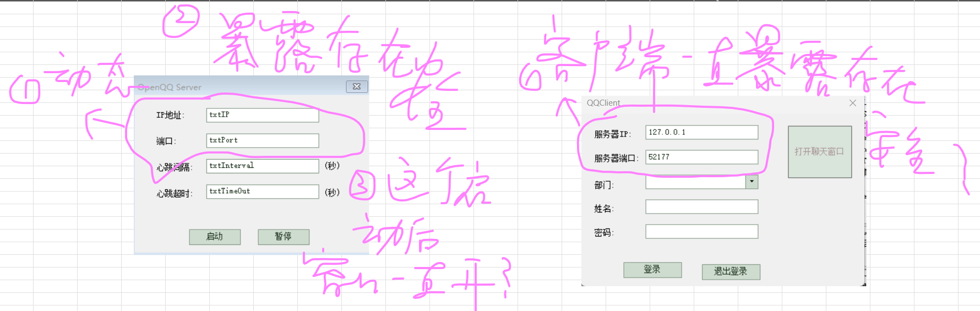Click the txtIP address input field

pyautogui.click(x=263, y=115)
